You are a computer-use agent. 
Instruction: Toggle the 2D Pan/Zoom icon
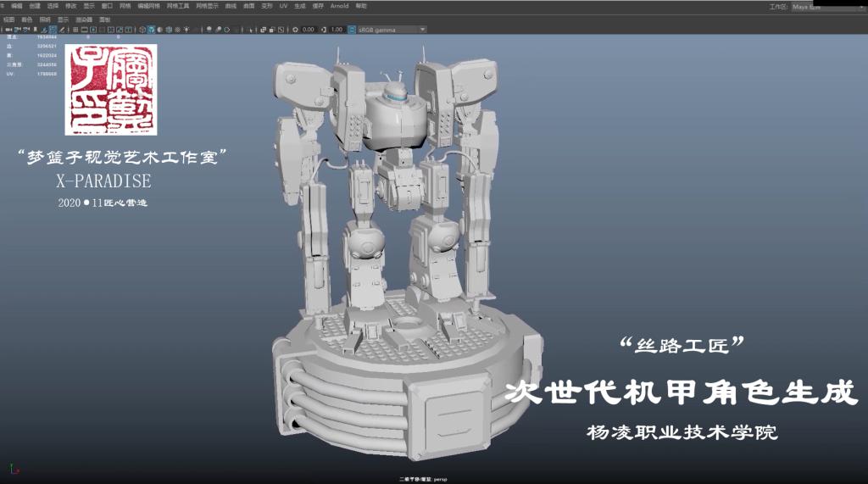tap(53, 30)
